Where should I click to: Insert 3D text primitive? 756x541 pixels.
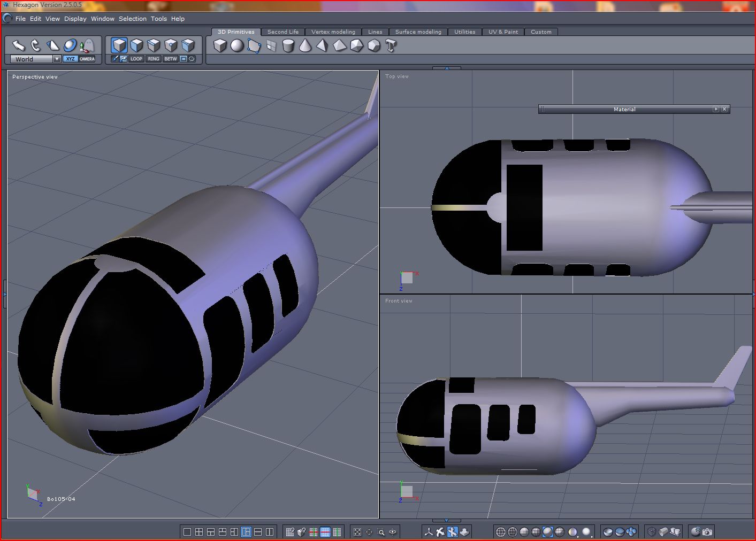click(391, 46)
